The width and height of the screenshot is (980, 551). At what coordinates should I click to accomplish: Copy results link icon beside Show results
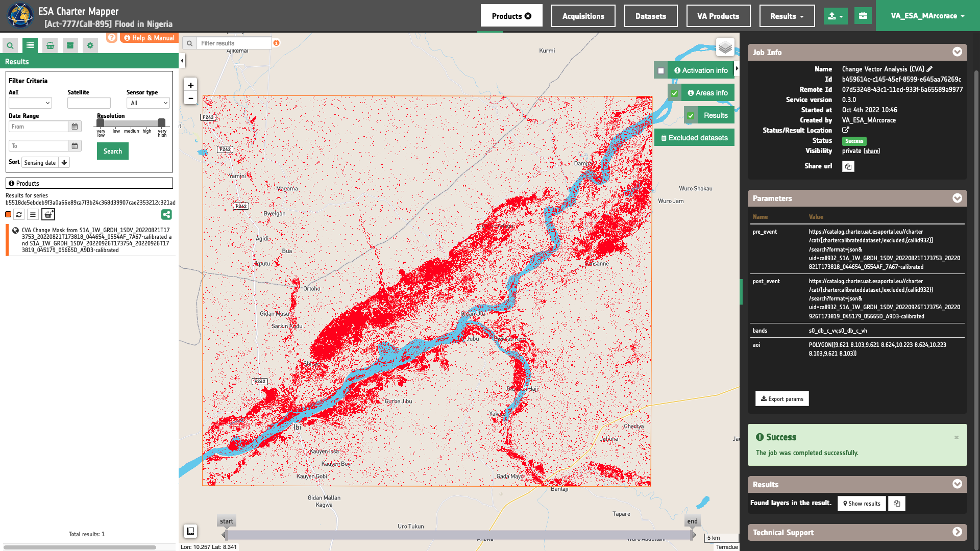[897, 504]
